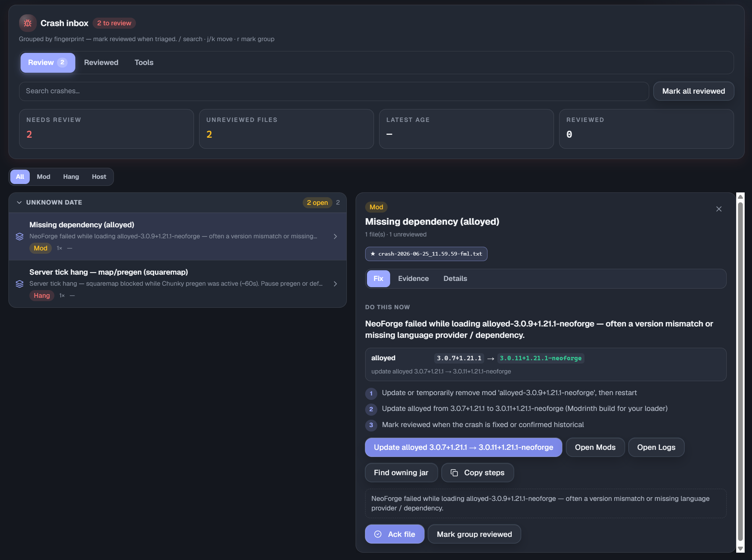Screen dimensions: 752x560
Task: Select Server tick hang — map/pregen (squaremap) title
Action: point(109,272)
